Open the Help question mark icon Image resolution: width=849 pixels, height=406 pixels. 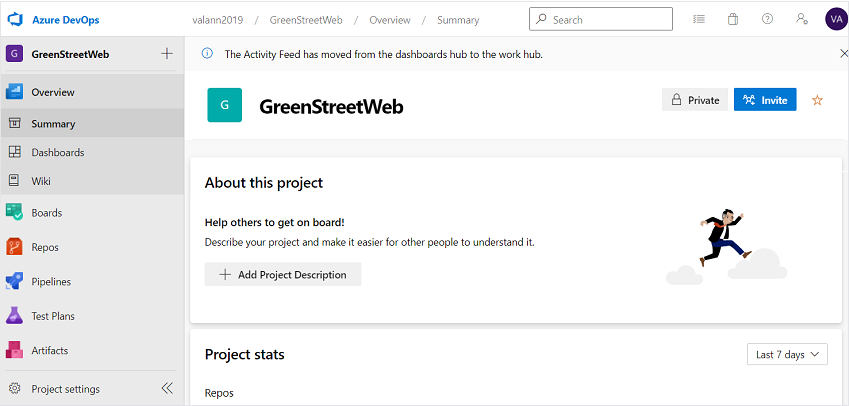tap(767, 19)
